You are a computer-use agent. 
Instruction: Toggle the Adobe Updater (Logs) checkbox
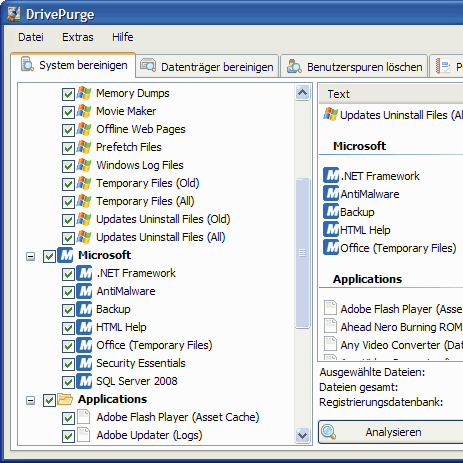point(68,436)
